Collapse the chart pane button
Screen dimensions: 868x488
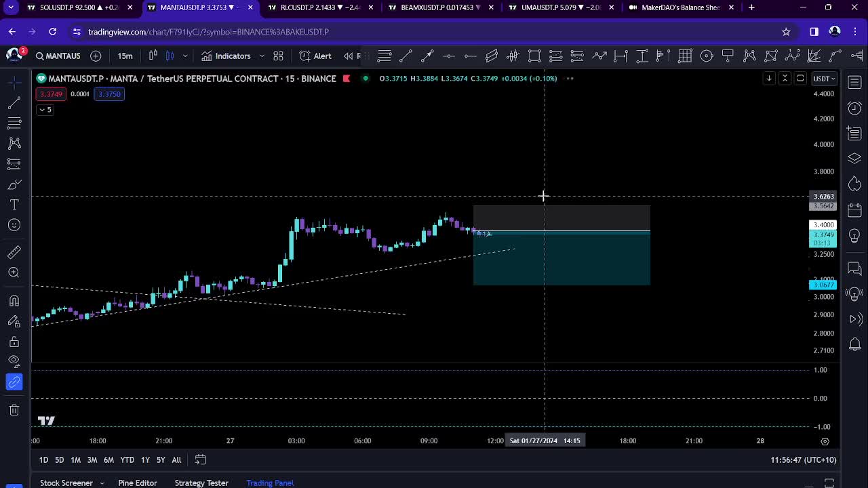coord(785,79)
